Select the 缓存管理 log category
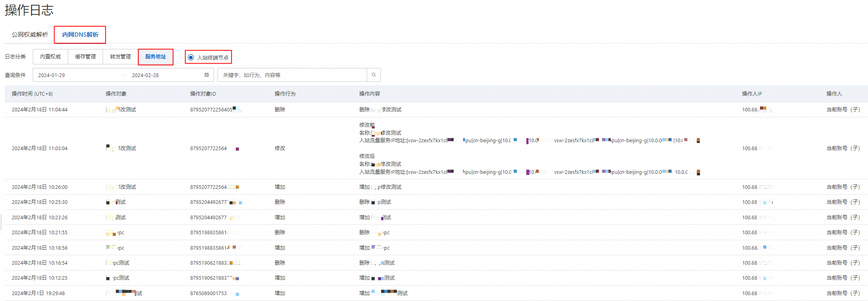 [86, 56]
